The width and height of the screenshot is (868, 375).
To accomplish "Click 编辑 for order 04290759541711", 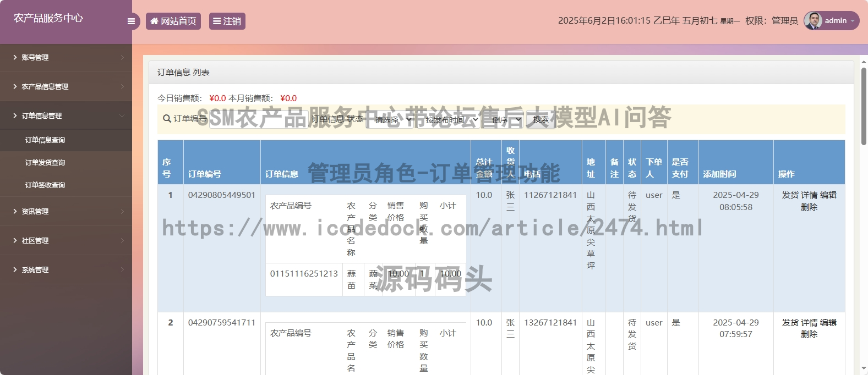I will (x=828, y=323).
